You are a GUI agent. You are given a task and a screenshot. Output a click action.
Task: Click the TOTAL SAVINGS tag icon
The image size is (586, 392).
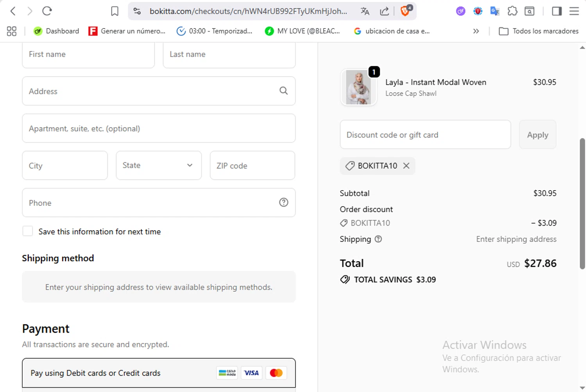[345, 280]
